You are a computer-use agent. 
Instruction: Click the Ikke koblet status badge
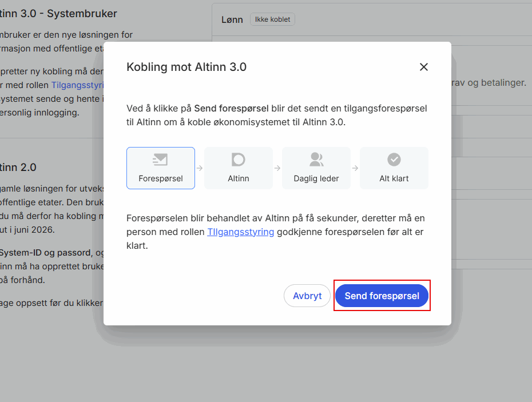(272, 19)
